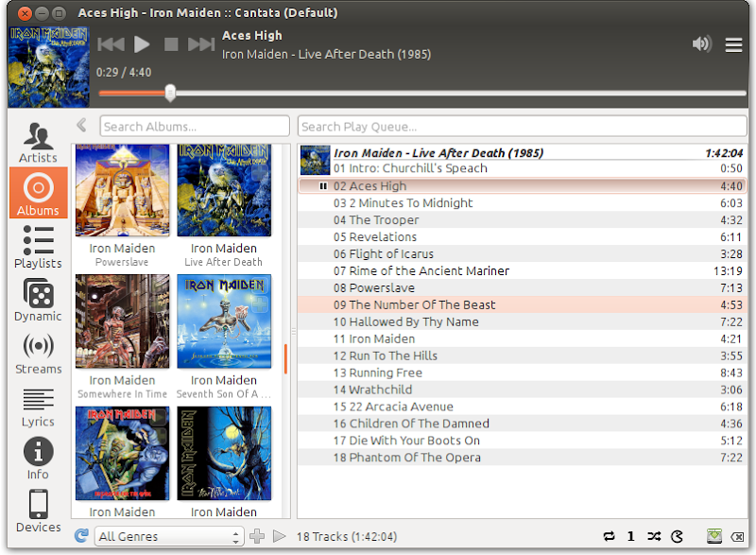Switch to the Albums sidebar view

tap(38, 193)
